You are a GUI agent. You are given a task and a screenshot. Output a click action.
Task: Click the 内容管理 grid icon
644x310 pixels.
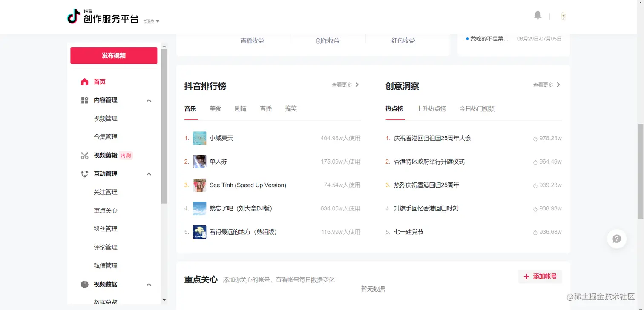[85, 100]
